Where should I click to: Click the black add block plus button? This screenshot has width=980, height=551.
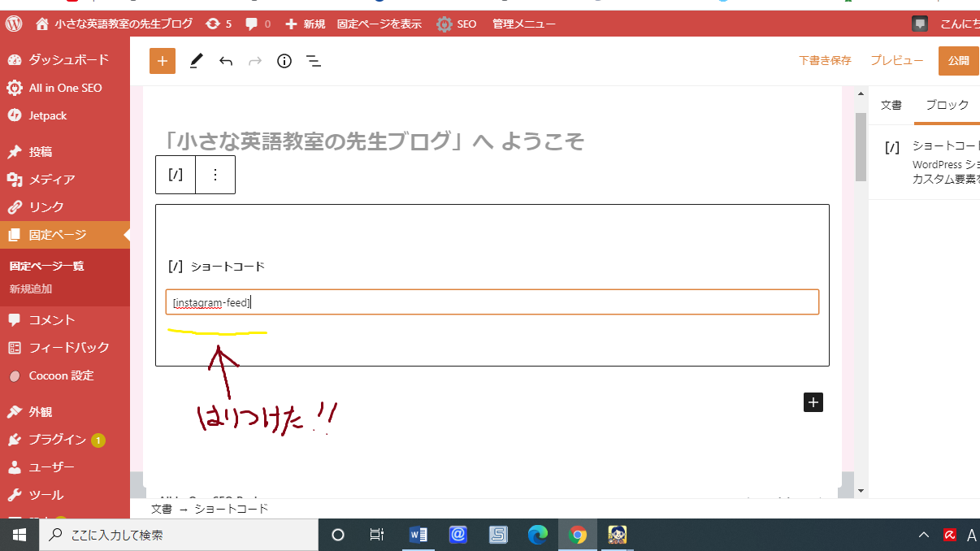pos(813,401)
